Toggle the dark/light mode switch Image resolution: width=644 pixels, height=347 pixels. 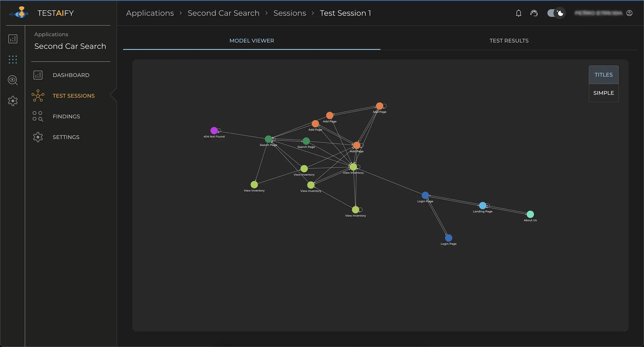[x=555, y=12]
